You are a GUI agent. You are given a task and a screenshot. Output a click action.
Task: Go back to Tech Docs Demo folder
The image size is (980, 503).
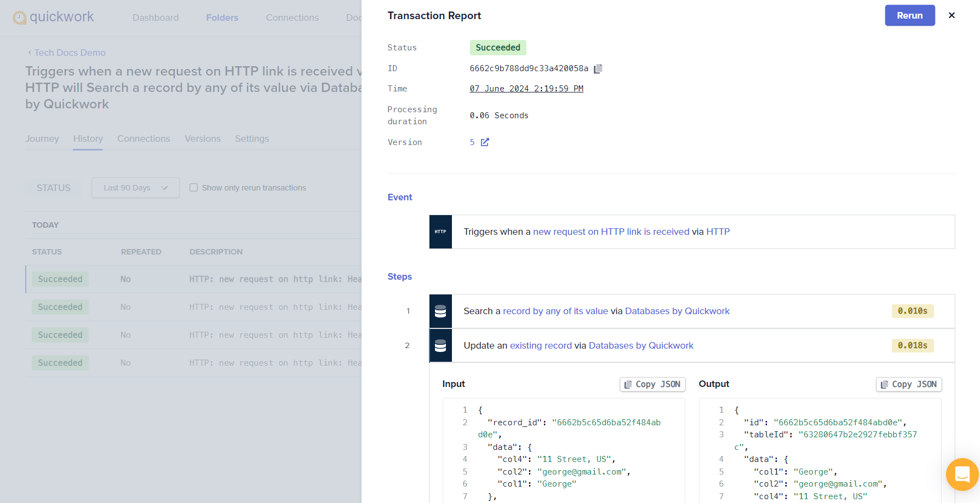pyautogui.click(x=67, y=53)
